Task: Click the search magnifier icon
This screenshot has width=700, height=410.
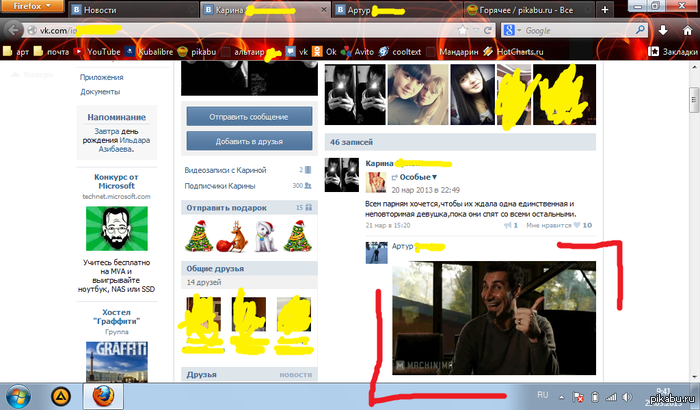Action: point(640,30)
